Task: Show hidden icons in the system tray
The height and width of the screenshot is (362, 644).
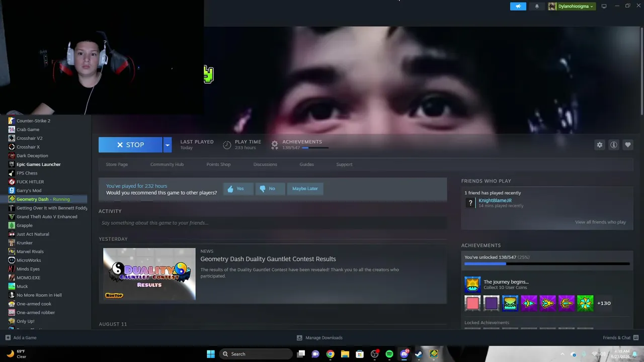Action: (562, 354)
